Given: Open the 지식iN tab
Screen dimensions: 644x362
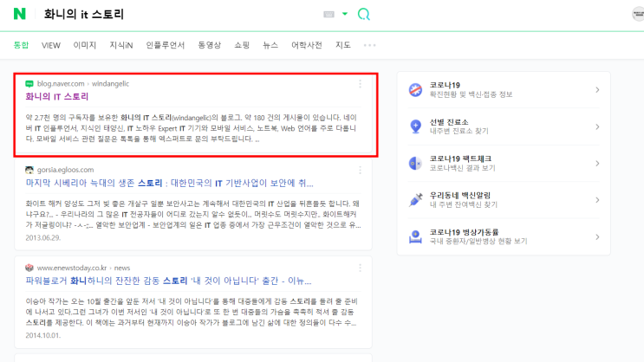Looking at the screenshot, I should (121, 45).
